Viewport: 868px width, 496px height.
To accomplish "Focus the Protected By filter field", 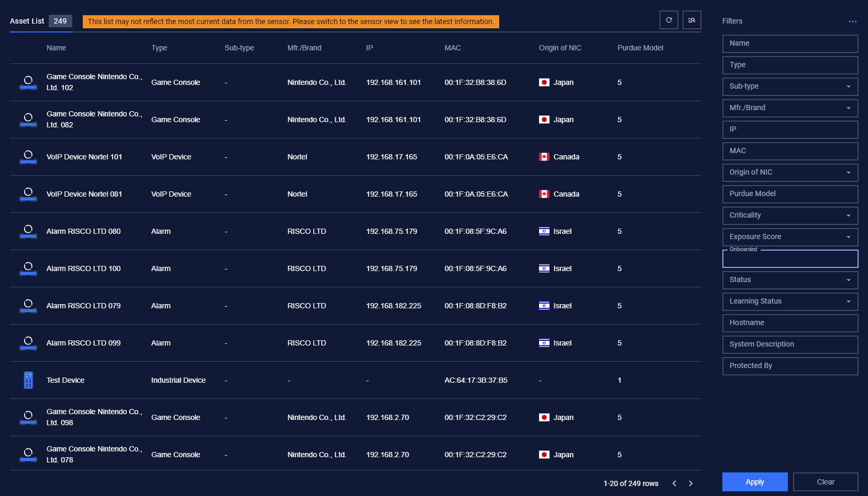I will pyautogui.click(x=790, y=366).
